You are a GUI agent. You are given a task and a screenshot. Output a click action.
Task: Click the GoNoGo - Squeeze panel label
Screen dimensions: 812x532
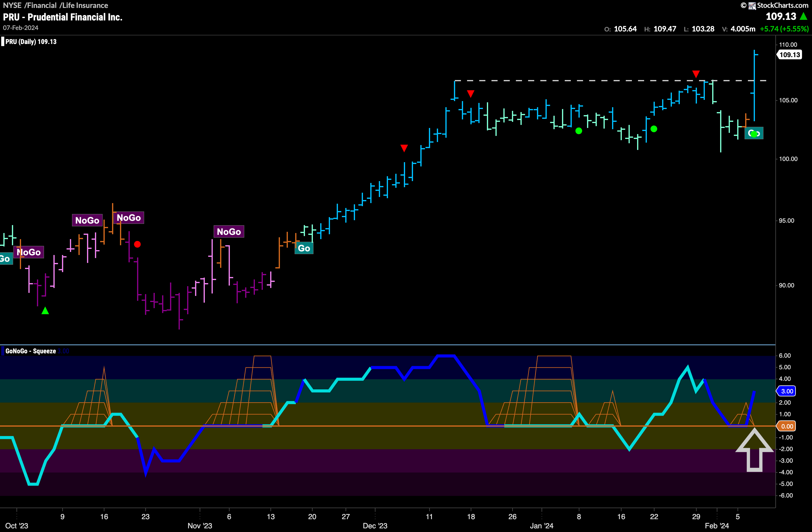30,351
